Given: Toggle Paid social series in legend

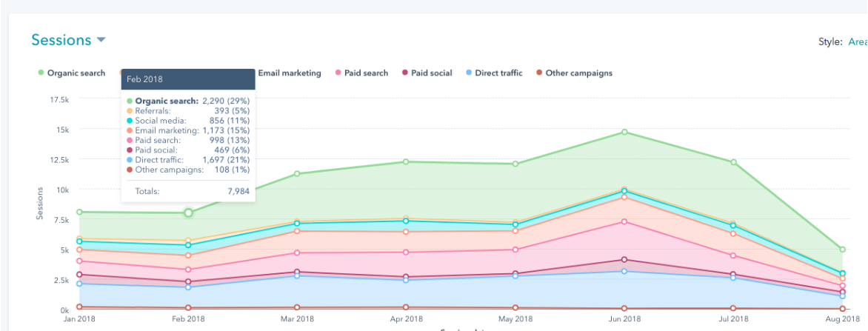Looking at the screenshot, I should (x=427, y=73).
